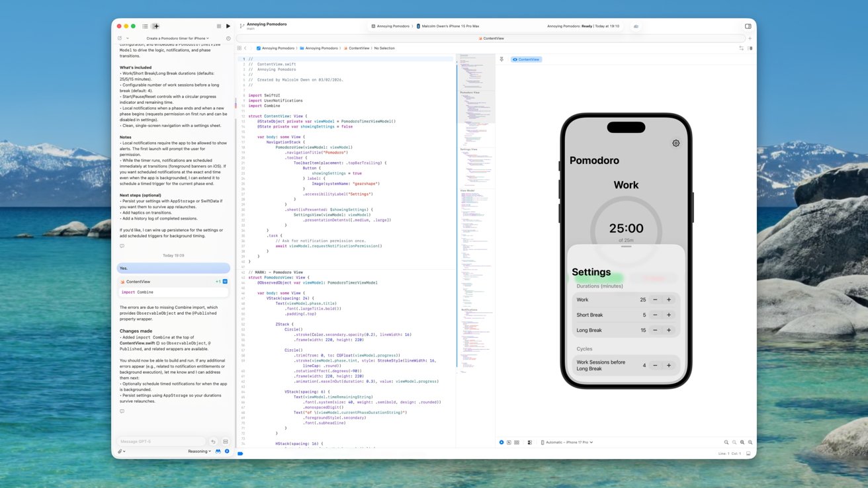Run the Annoying Pomodoro app with the play button

228,26
